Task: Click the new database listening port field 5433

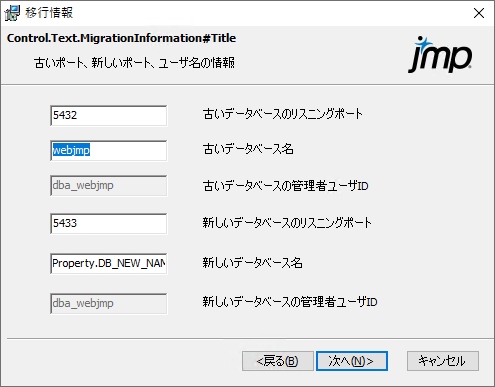Action: click(x=109, y=224)
